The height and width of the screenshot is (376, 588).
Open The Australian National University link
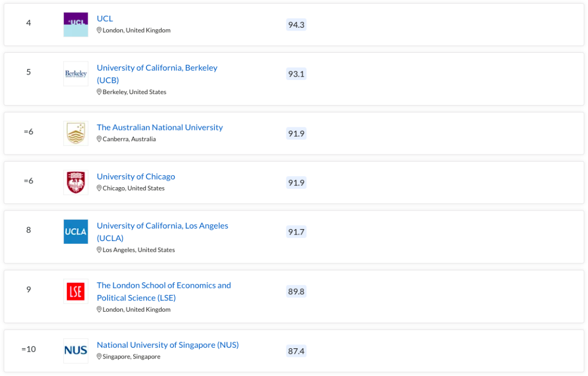pyautogui.click(x=160, y=127)
